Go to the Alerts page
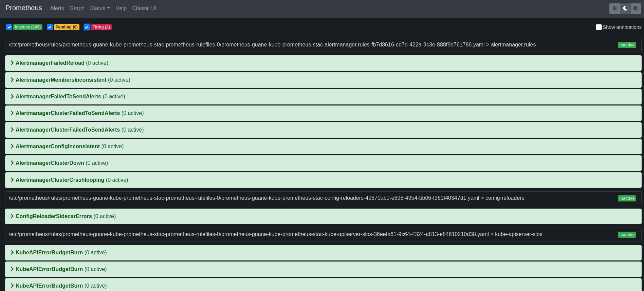This screenshot has width=644, height=291. coord(57,8)
